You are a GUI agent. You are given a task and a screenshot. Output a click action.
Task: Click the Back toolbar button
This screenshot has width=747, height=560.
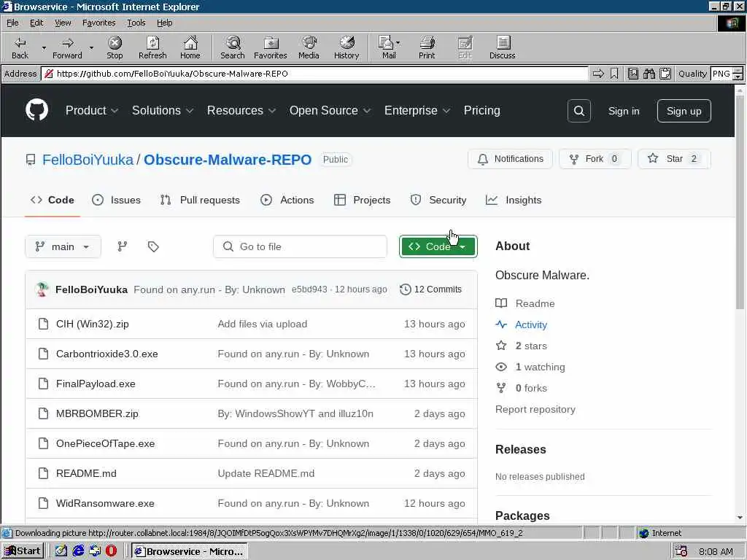20,47
